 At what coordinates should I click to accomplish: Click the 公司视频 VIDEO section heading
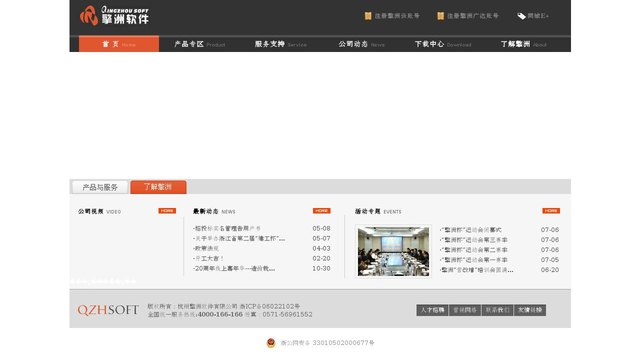pos(100,211)
